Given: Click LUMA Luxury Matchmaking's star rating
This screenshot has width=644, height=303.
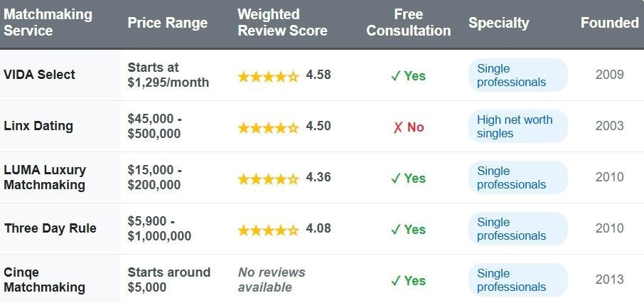Looking at the screenshot, I should pyautogui.click(x=268, y=179).
